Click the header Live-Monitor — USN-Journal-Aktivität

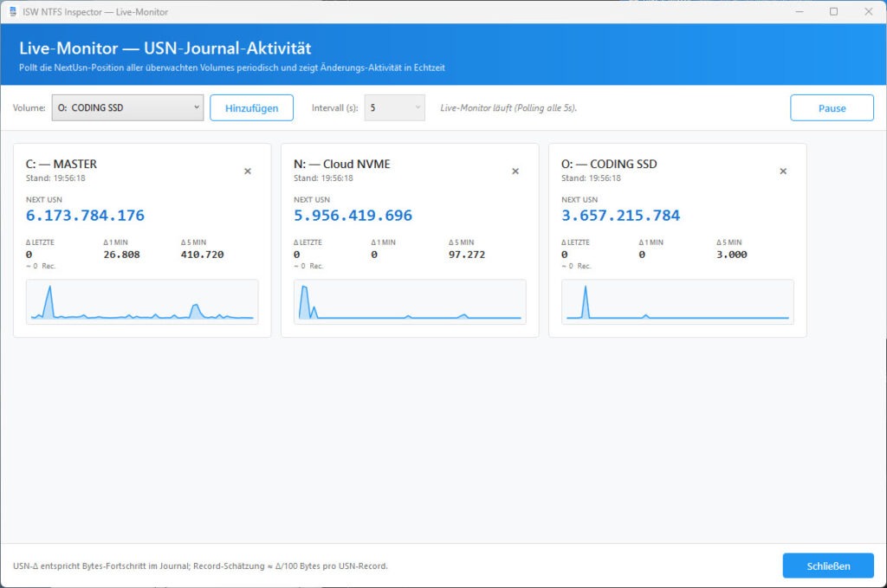click(x=165, y=48)
